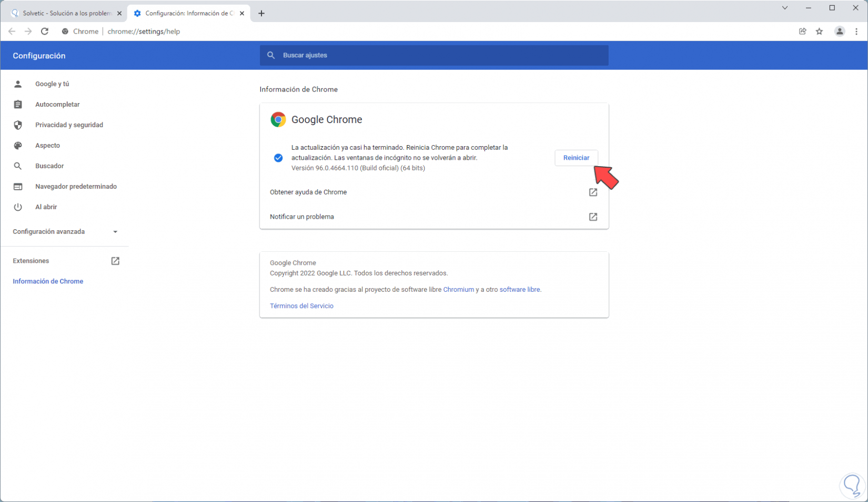Open the Chrome three-dot menu

[856, 32]
